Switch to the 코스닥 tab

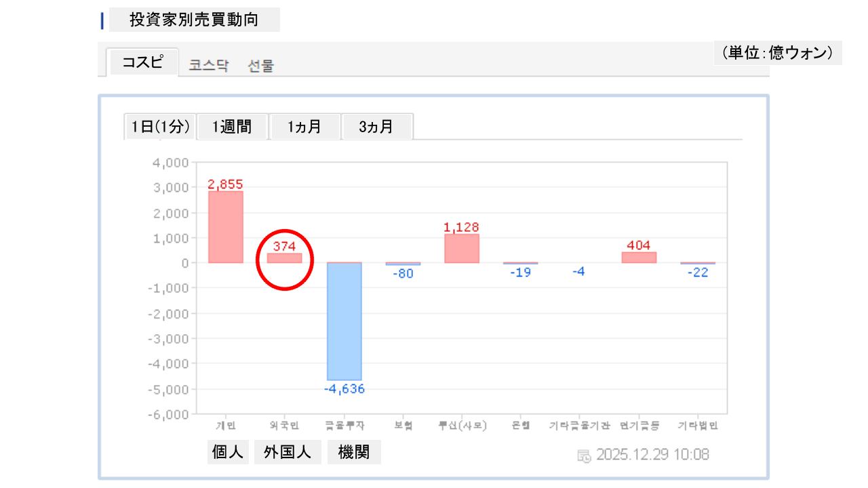pos(209,66)
